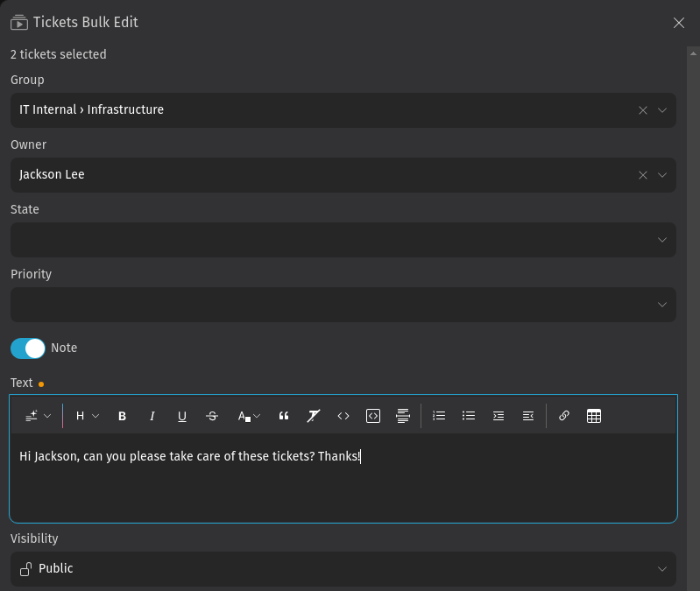Open the Heading style dropdown
Screen dimensions: 700x591
[87, 416]
